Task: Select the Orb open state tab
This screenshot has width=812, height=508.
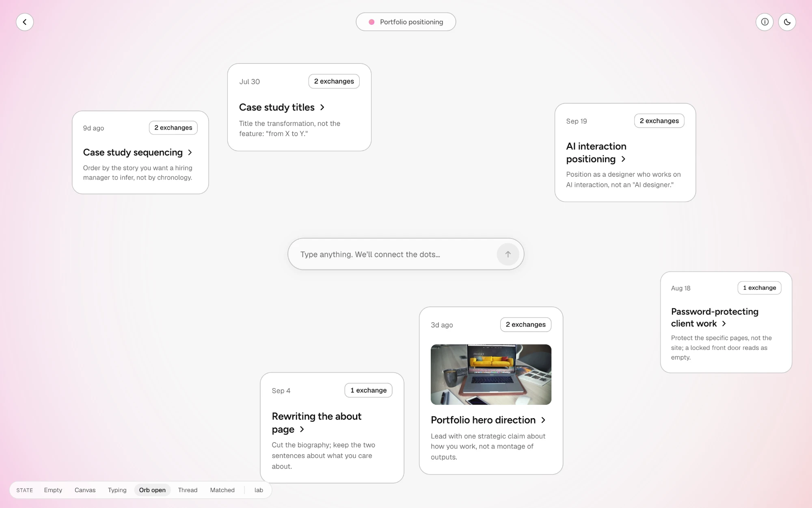Action: [152, 490]
